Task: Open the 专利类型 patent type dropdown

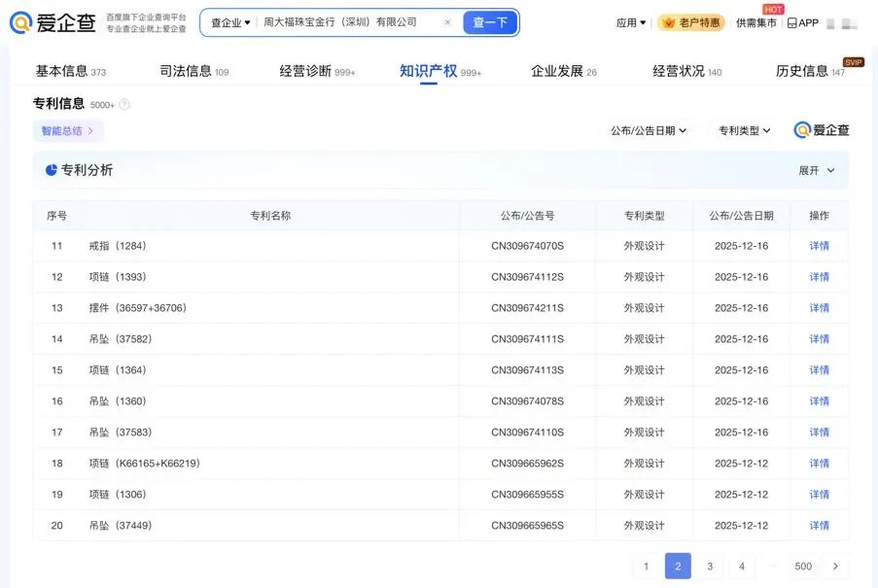Action: (x=744, y=130)
